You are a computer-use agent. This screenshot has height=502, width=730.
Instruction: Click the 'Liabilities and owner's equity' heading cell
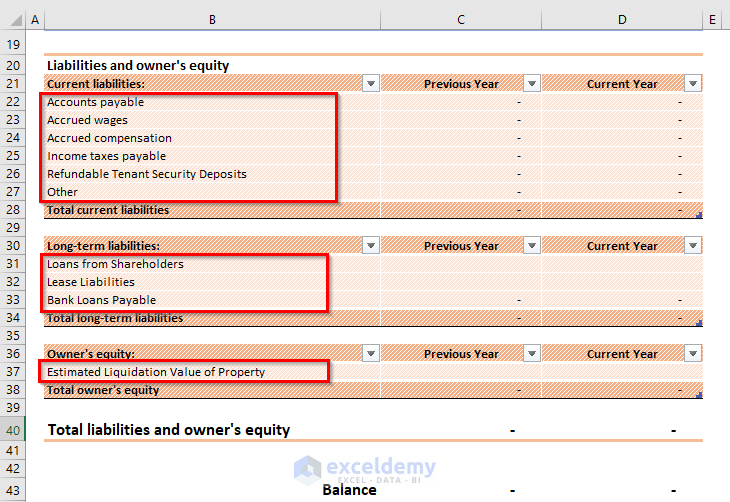[212, 65]
